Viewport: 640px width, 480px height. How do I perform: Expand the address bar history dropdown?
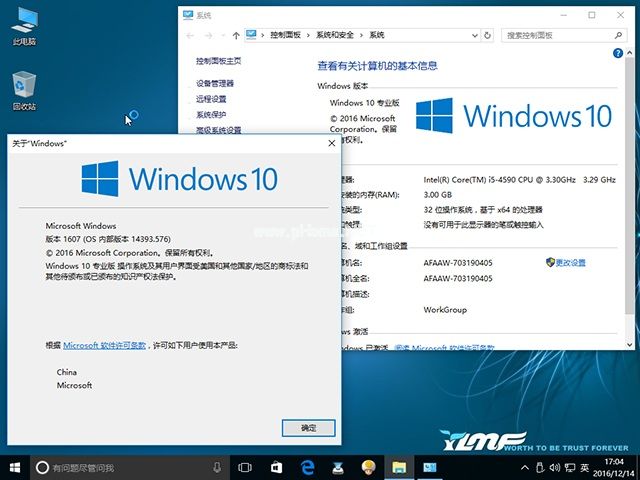[x=475, y=36]
